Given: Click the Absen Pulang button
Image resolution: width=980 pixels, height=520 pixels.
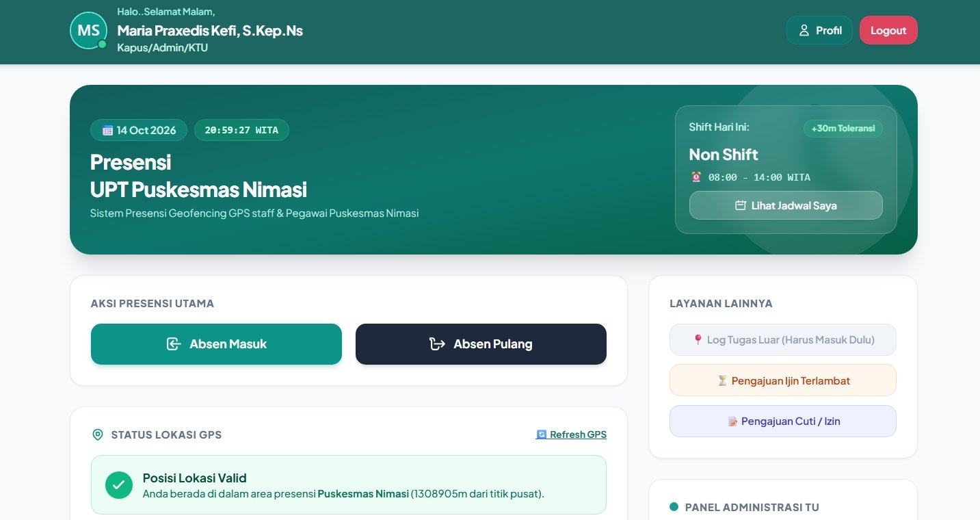Looking at the screenshot, I should (481, 344).
